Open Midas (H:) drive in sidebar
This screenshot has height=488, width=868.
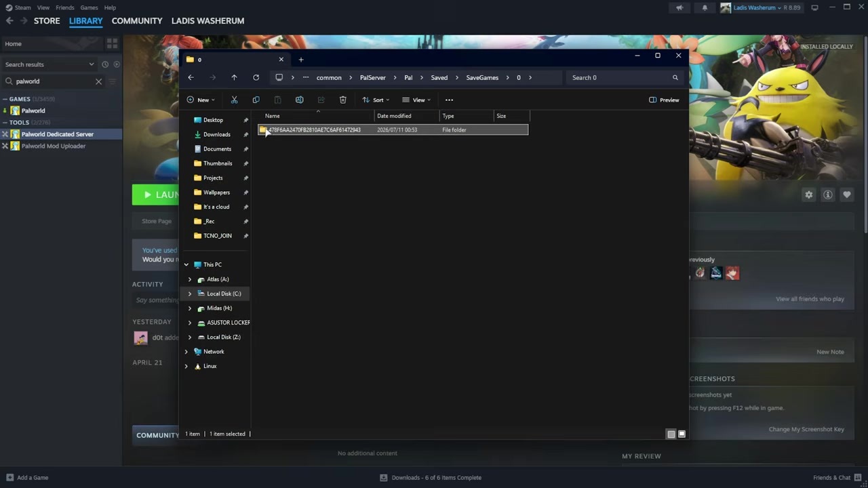point(219,308)
